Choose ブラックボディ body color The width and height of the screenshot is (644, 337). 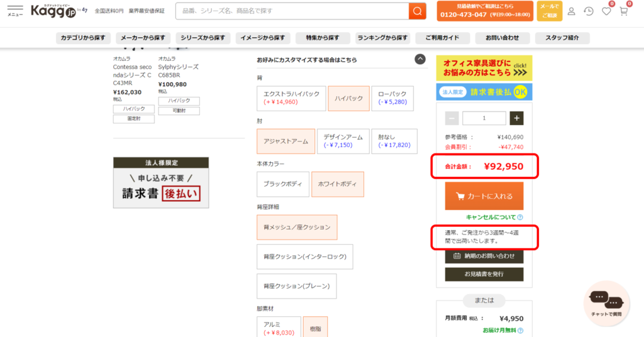[x=283, y=184]
